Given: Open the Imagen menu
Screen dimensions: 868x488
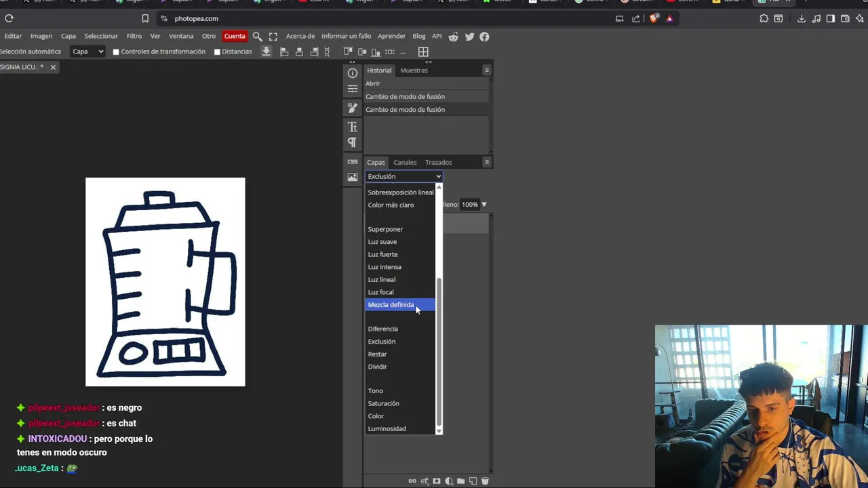Looking at the screenshot, I should pos(41,37).
